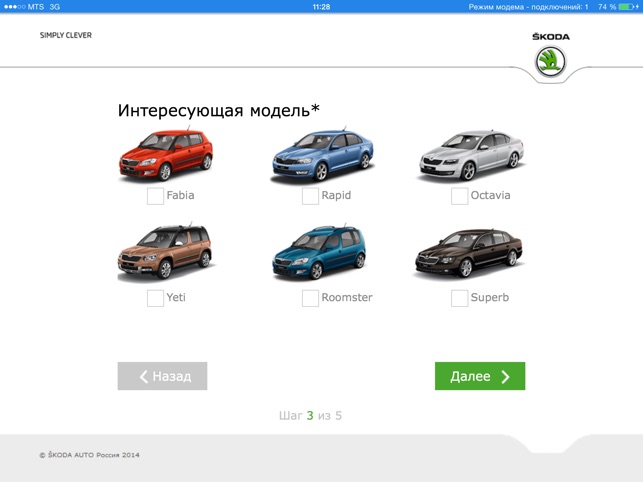Click the ŠKODA AUTO Россия 2014 copyright
The image size is (643, 482).
point(89,455)
